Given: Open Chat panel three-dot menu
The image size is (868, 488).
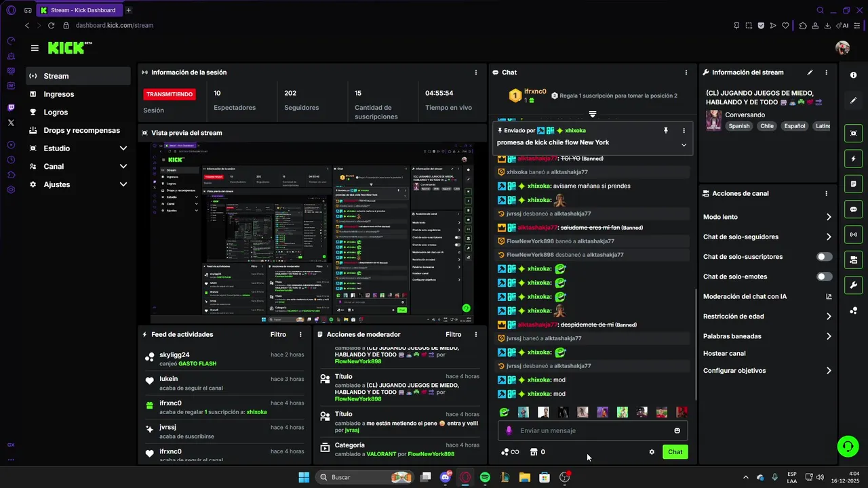Looking at the screenshot, I should click(x=687, y=72).
